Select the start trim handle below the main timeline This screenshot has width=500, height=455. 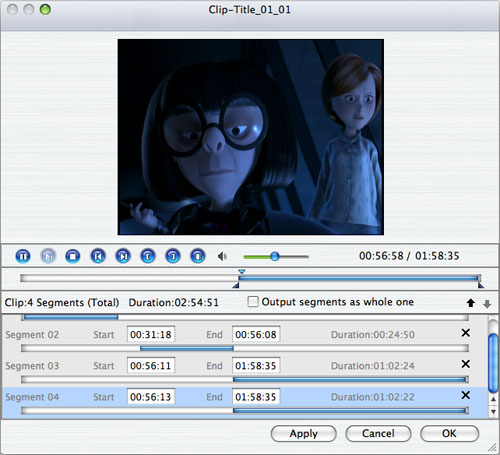pyautogui.click(x=236, y=285)
